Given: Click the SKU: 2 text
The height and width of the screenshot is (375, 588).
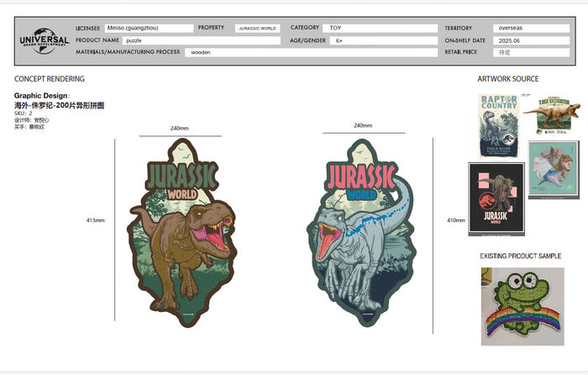Looking at the screenshot, I should point(24,114).
